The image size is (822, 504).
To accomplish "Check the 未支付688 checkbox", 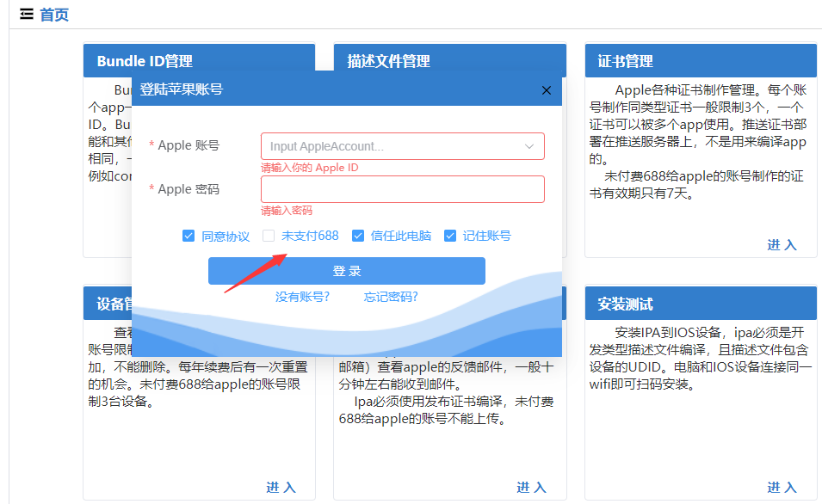I will coord(269,236).
